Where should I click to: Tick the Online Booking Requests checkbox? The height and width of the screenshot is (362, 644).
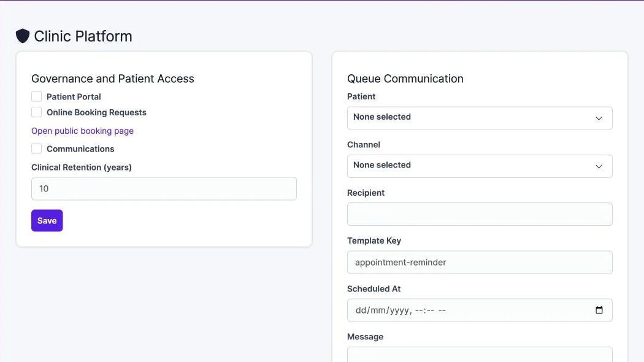[37, 112]
